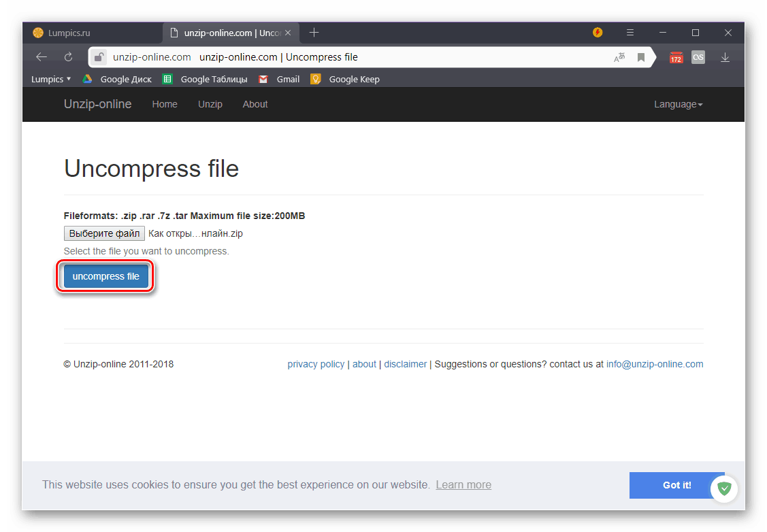Open the disclaimer footer link
767x532 pixels.
[x=406, y=364]
